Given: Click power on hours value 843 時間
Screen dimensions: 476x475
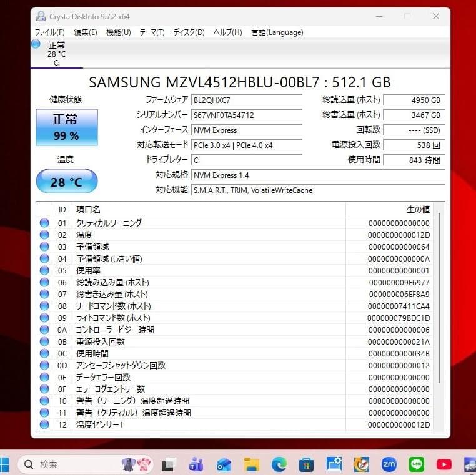Looking at the screenshot, I should pyautogui.click(x=414, y=160).
